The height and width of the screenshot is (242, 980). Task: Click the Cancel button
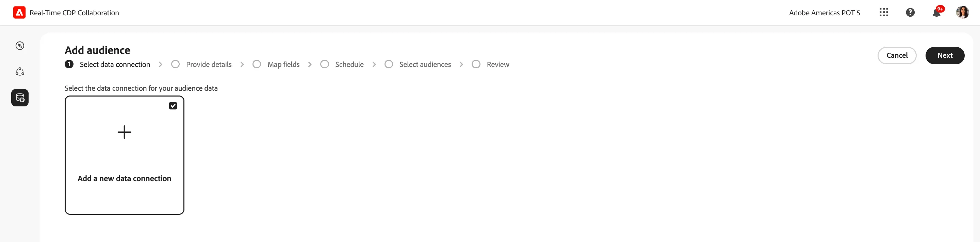tap(897, 55)
